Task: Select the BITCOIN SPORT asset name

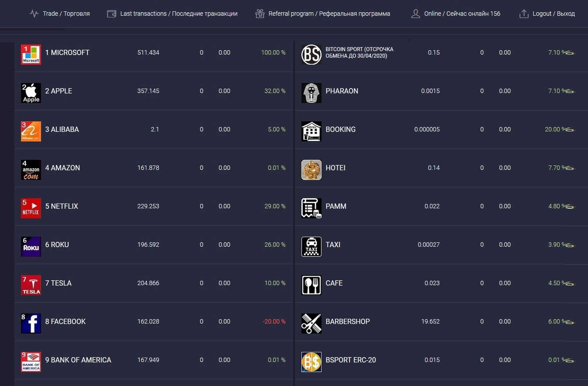Action: coord(360,52)
